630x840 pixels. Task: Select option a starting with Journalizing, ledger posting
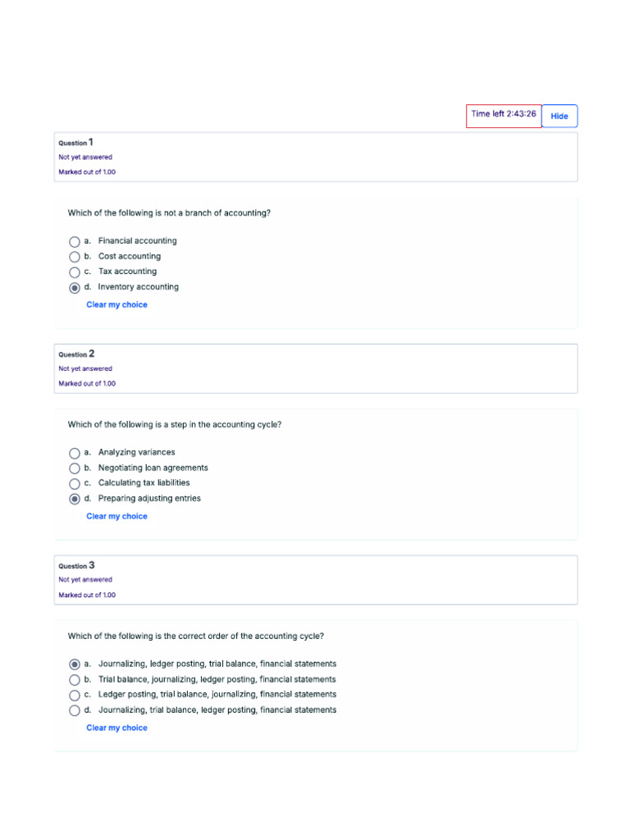(75, 664)
